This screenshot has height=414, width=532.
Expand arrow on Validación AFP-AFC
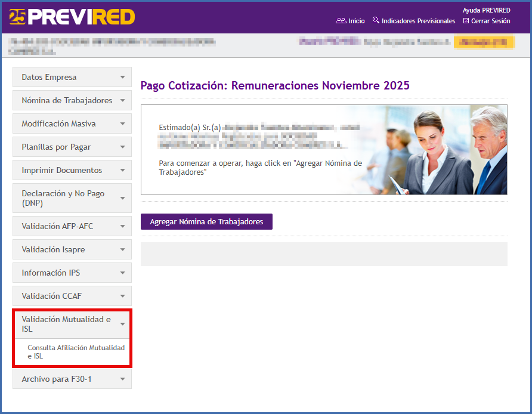[x=122, y=226]
